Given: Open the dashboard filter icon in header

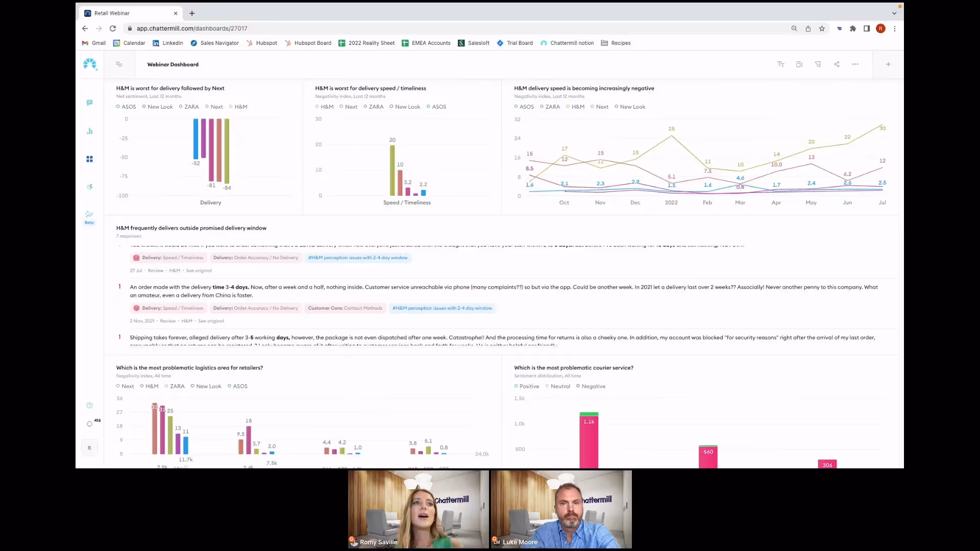Looking at the screenshot, I should click(818, 64).
